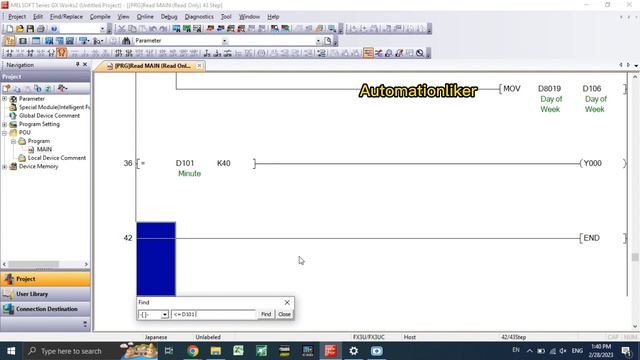Click the Find button in Find dialog
640x360 pixels.
point(266,314)
